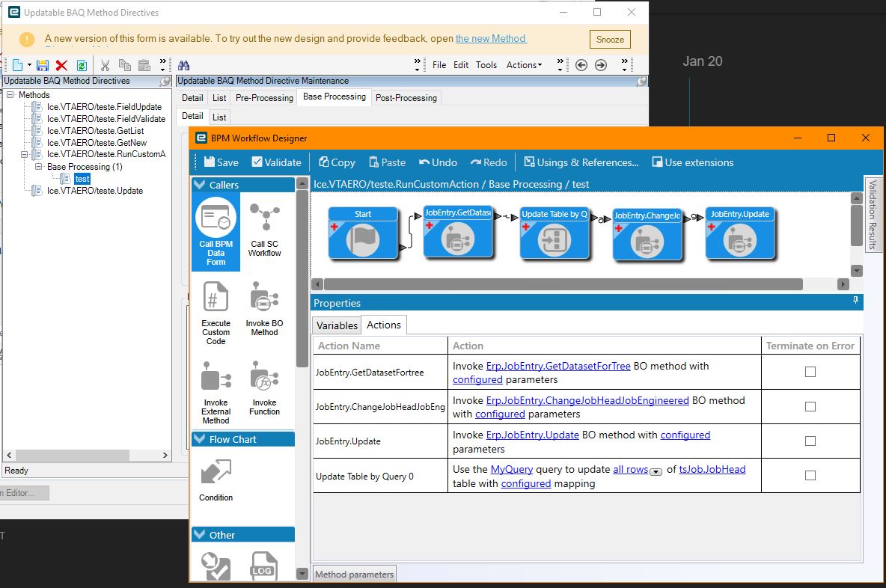Select the JobEntry.ChangeJo workflow node
Image resolution: width=886 pixels, height=588 pixels.
647,234
